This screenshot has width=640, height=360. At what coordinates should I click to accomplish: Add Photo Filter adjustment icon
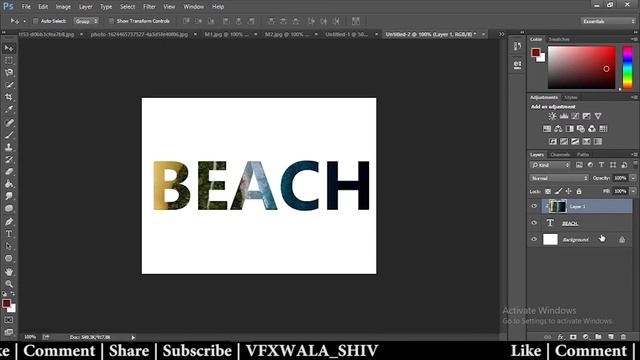580,129
